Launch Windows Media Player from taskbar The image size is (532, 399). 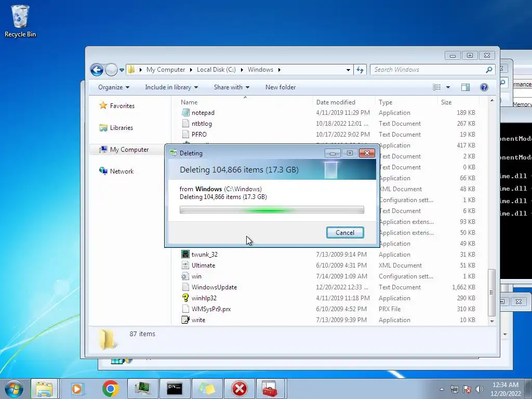(77, 389)
